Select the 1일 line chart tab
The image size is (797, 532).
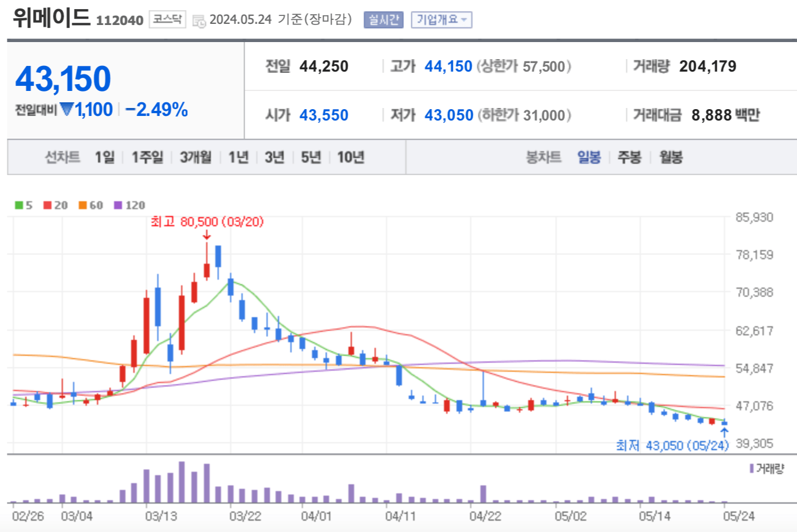click(x=105, y=157)
